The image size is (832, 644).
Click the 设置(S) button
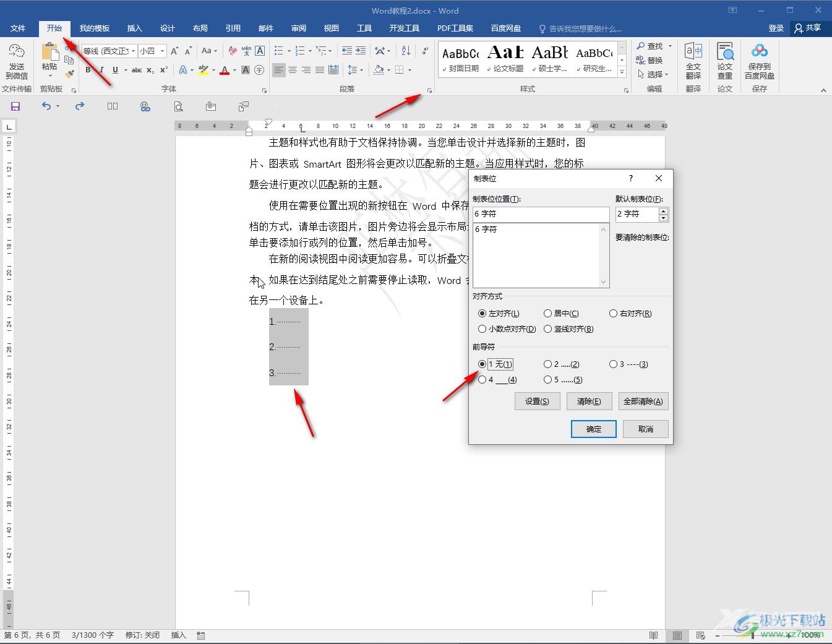(x=537, y=401)
